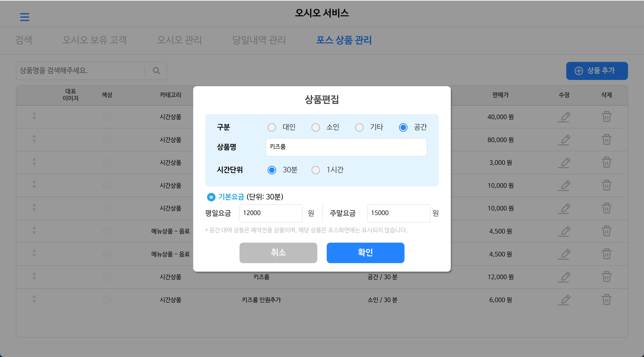Screen dimensions: 644x357
Task: Delete the 키즈룸 인원추가 row
Action: coord(607,300)
